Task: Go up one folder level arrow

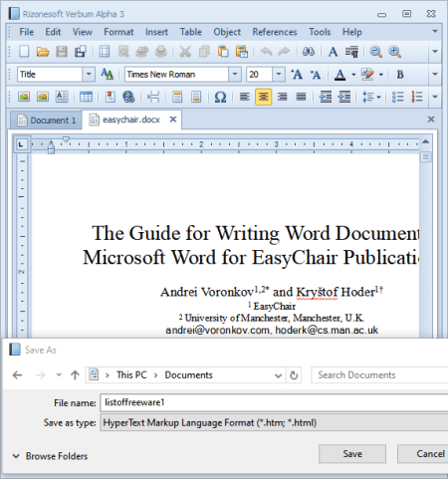Action: [x=75, y=375]
